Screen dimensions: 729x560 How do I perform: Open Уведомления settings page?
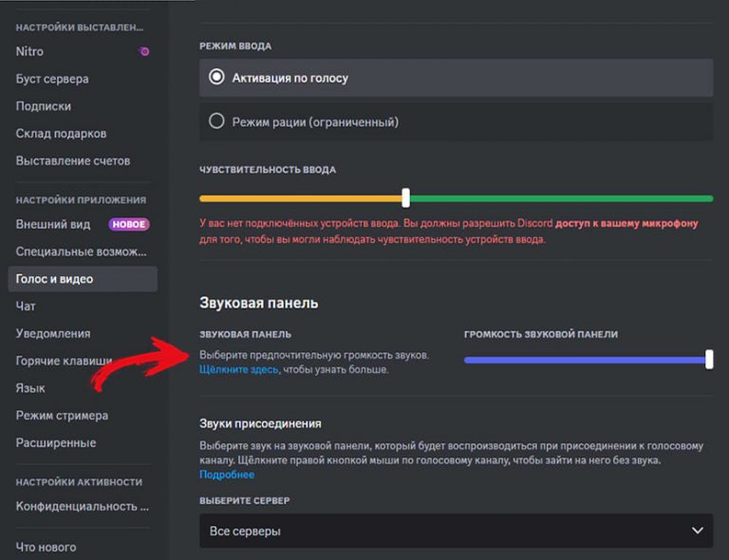pos(53,333)
